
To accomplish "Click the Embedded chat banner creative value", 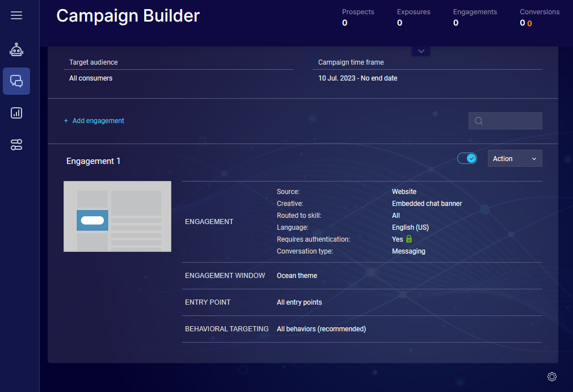I will tap(427, 204).
